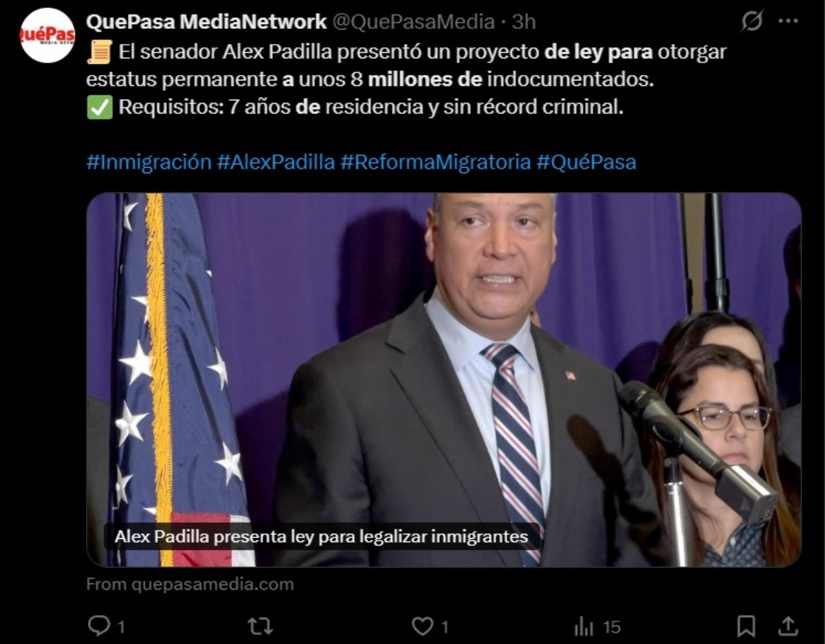
Task: View post analytics bar chart icon
Action: tap(584, 626)
